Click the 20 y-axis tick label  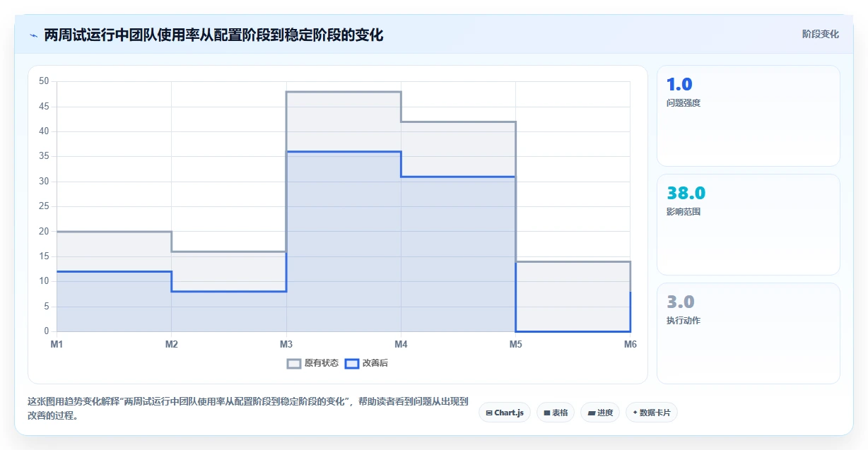[x=44, y=232]
